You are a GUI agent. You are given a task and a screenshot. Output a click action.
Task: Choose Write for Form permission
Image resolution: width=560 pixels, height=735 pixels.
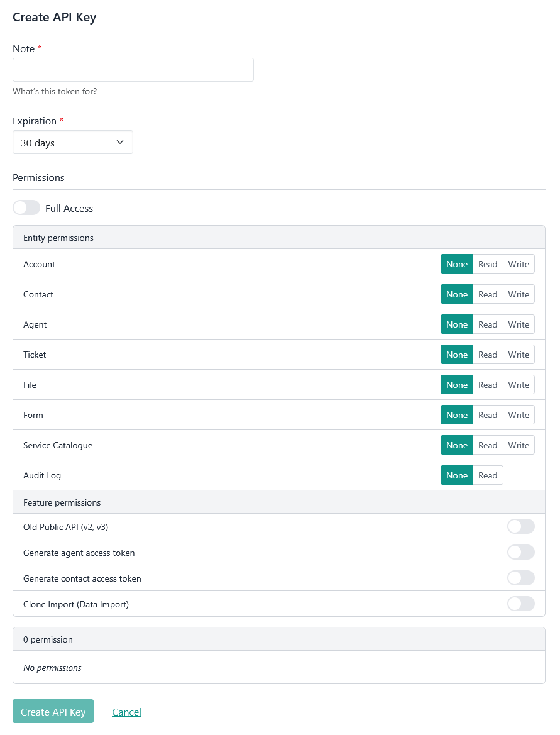[x=519, y=415]
